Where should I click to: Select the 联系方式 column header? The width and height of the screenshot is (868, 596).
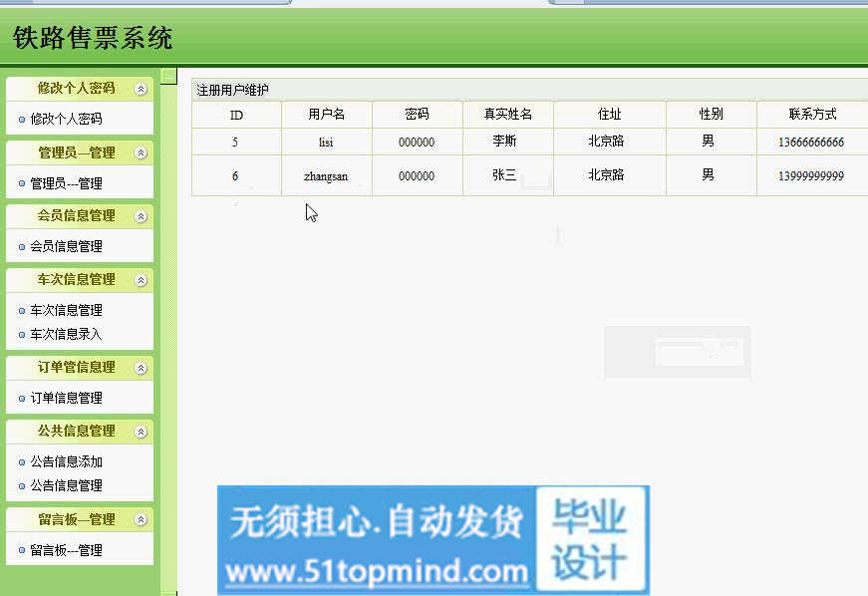812,115
